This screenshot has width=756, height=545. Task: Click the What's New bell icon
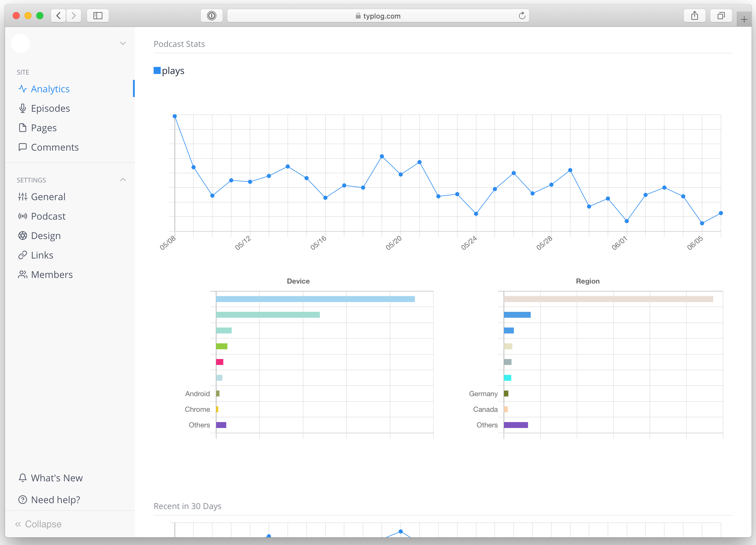[23, 478]
